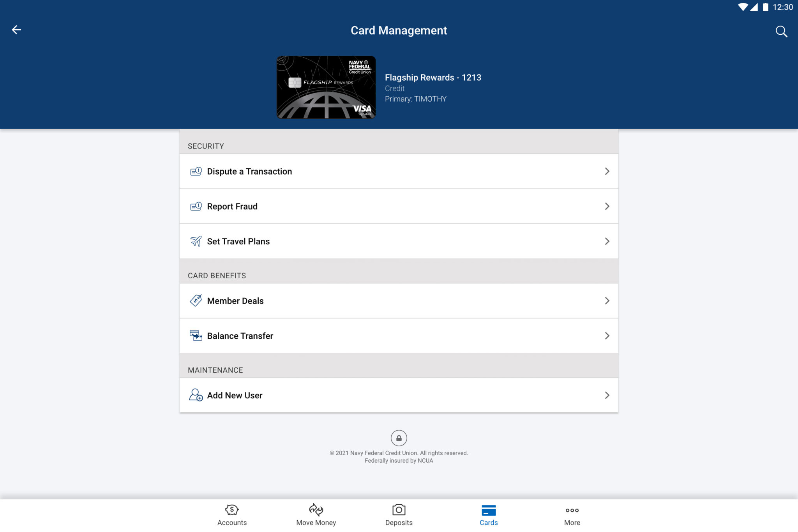The height and width of the screenshot is (532, 798).
Task: Open the Move Money section
Action: [x=316, y=514]
